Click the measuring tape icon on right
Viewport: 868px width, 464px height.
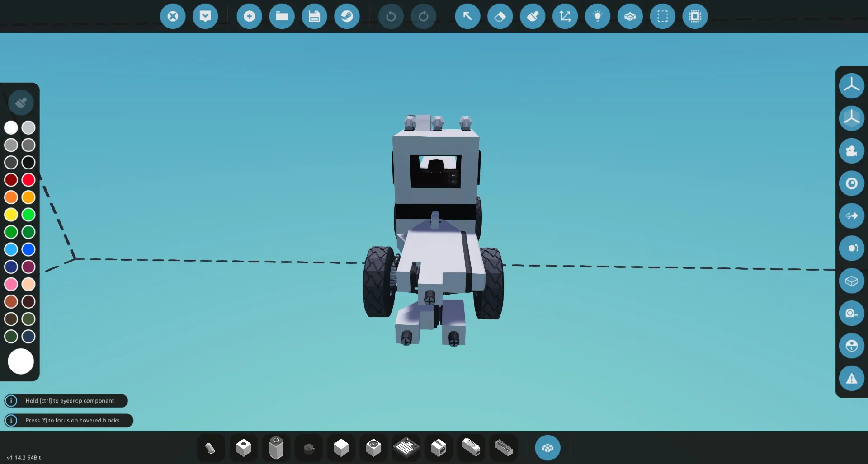851,313
